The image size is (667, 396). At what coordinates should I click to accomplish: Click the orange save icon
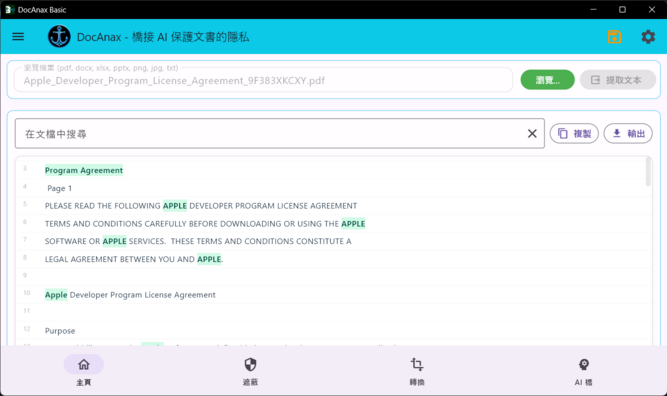coord(614,37)
